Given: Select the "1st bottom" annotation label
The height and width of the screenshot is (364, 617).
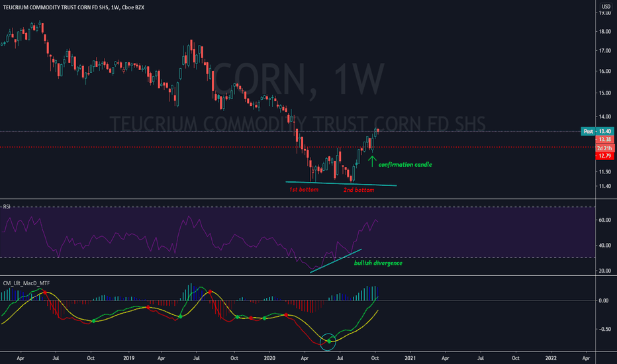Looking at the screenshot, I should tap(304, 190).
